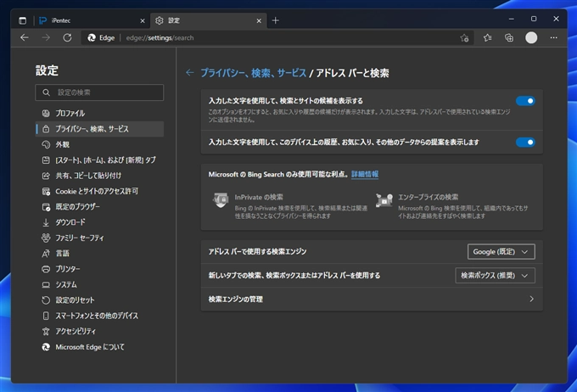Click the browser forward arrow button
Viewport: 577px width, 392px height.
pyautogui.click(x=46, y=37)
